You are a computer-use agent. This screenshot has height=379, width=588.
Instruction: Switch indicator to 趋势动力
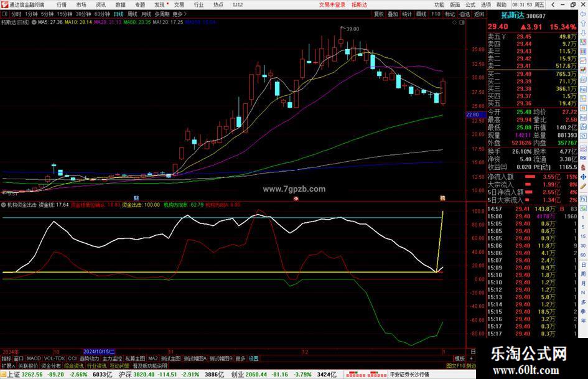coord(89,358)
